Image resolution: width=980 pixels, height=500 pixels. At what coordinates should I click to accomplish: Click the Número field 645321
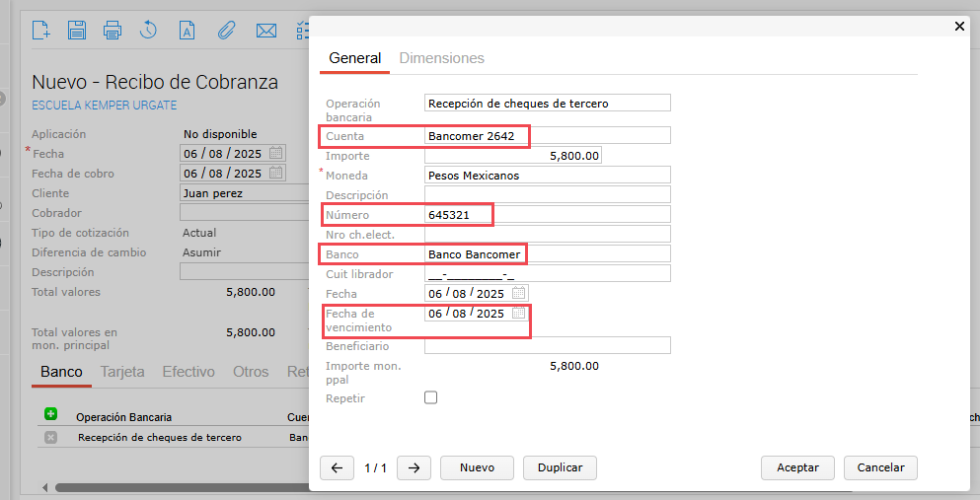click(548, 214)
